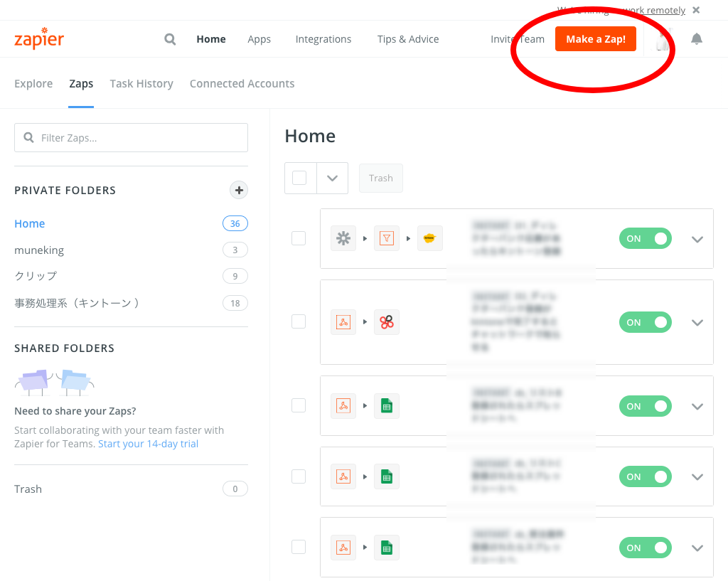
Task: Select the muneking folder
Action: click(39, 250)
